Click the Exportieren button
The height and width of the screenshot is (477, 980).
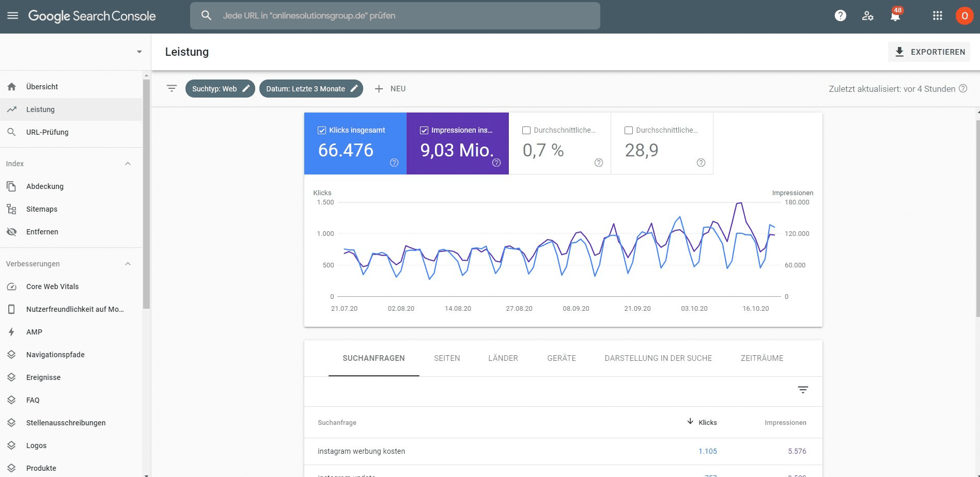point(929,52)
